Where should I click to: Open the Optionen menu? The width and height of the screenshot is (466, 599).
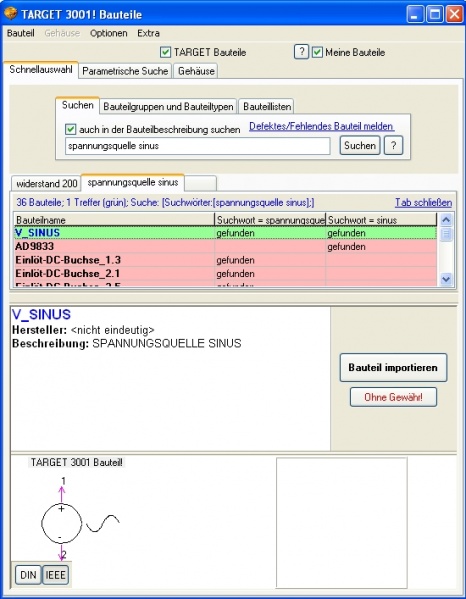pyautogui.click(x=108, y=33)
